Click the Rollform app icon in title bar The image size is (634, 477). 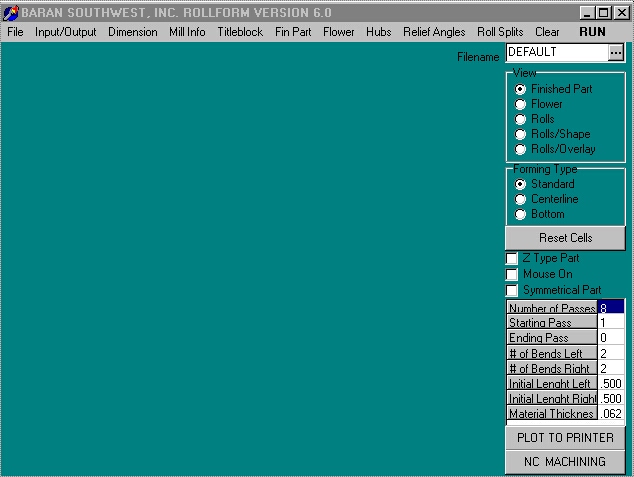tap(11, 13)
